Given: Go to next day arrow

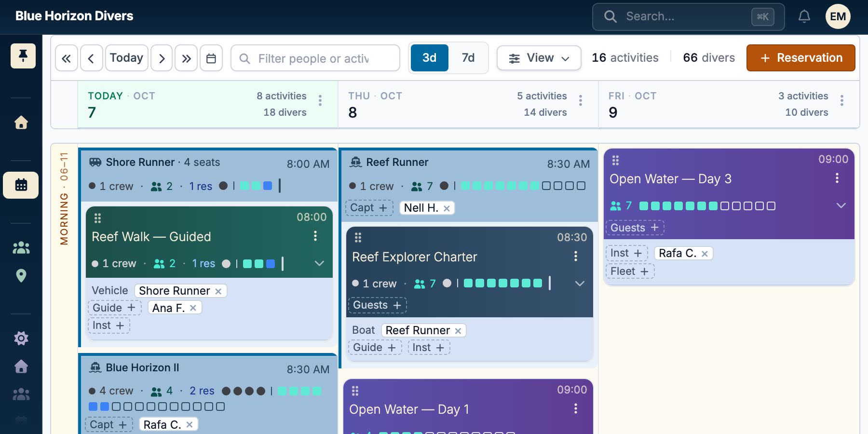Looking at the screenshot, I should click(162, 58).
